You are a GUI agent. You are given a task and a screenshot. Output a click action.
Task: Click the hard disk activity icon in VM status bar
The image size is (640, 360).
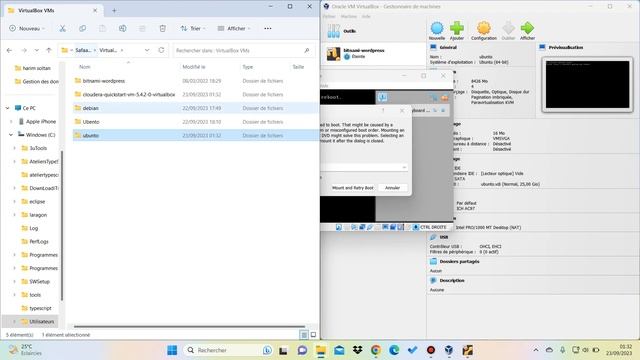point(338,227)
